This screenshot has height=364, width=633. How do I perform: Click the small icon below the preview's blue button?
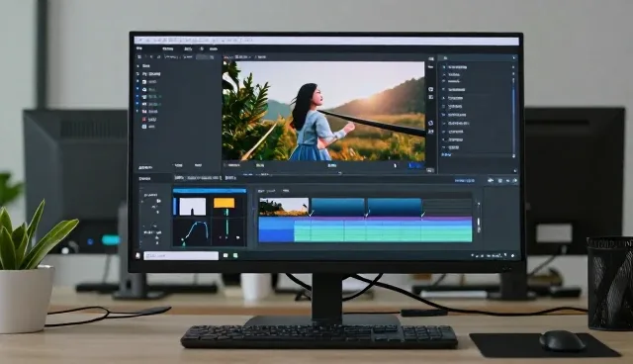(x=430, y=171)
